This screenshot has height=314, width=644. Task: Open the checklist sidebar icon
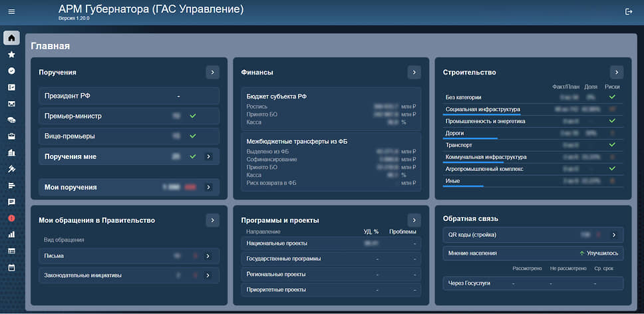(11, 87)
